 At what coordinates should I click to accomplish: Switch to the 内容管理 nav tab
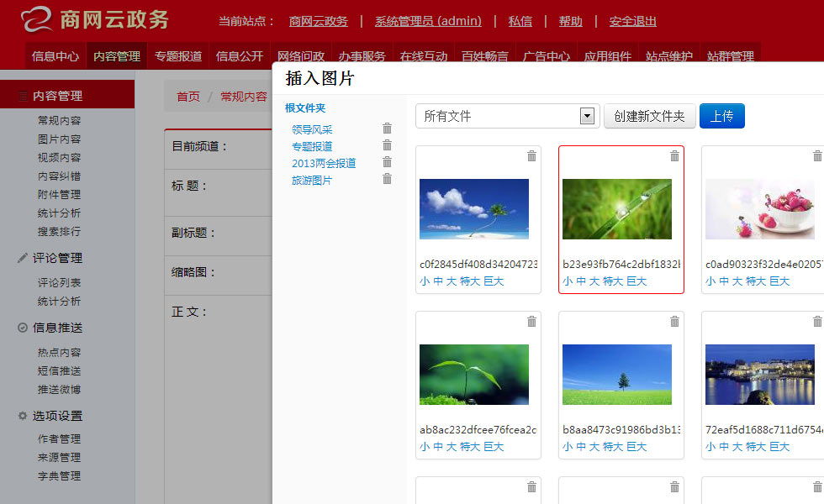117,56
